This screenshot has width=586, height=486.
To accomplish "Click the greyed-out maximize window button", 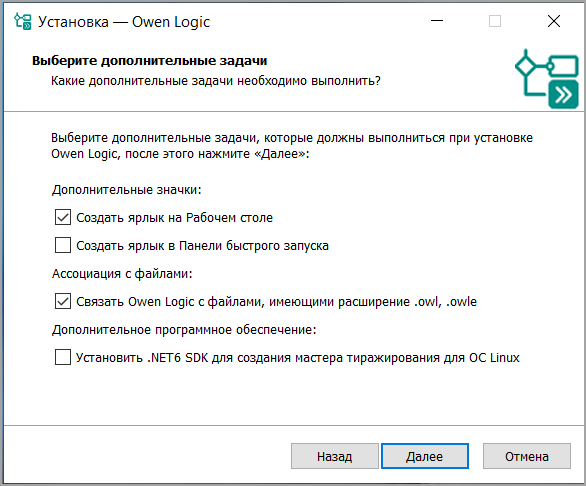I will (495, 21).
